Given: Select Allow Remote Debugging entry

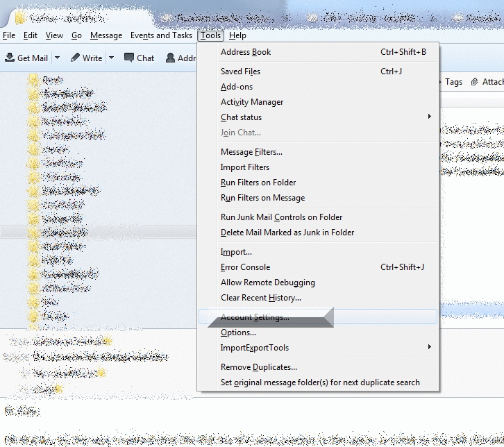Looking at the screenshot, I should coord(318,282).
